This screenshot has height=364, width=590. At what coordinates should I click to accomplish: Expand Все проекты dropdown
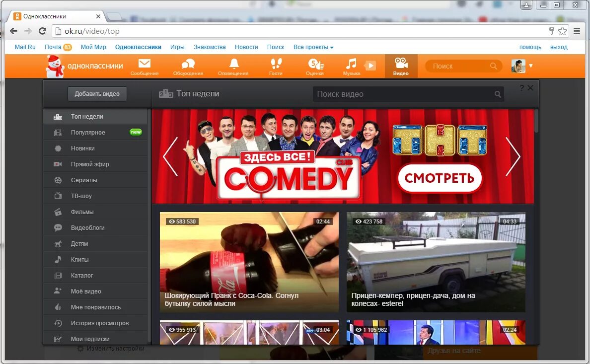click(x=313, y=47)
